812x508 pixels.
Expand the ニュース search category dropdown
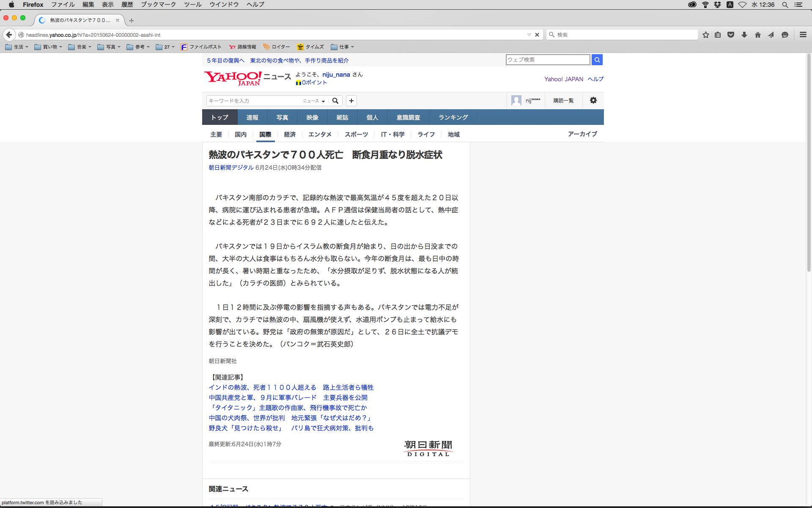tap(314, 101)
